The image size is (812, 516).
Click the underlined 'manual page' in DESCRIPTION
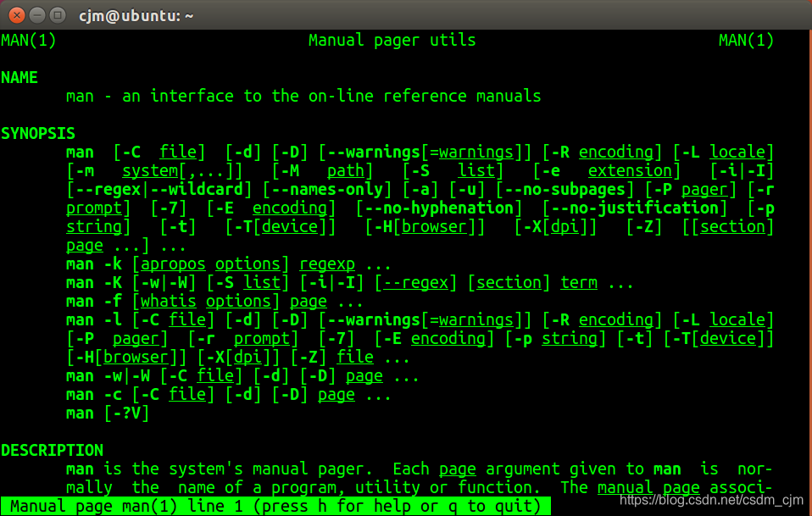pyautogui.click(x=648, y=487)
